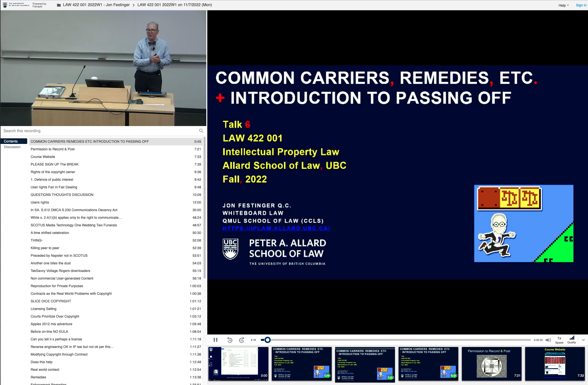
Task: Click the UBC logo in the header
Action: pyautogui.click(x=16, y=5)
